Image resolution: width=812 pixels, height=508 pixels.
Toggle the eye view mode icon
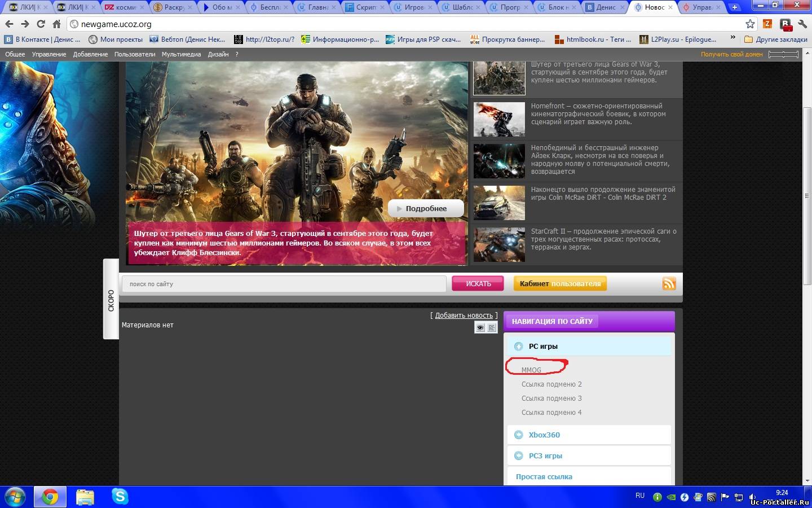[480, 327]
